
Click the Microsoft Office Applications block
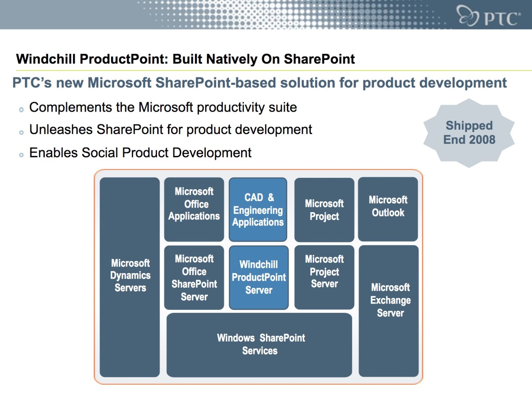pos(194,209)
